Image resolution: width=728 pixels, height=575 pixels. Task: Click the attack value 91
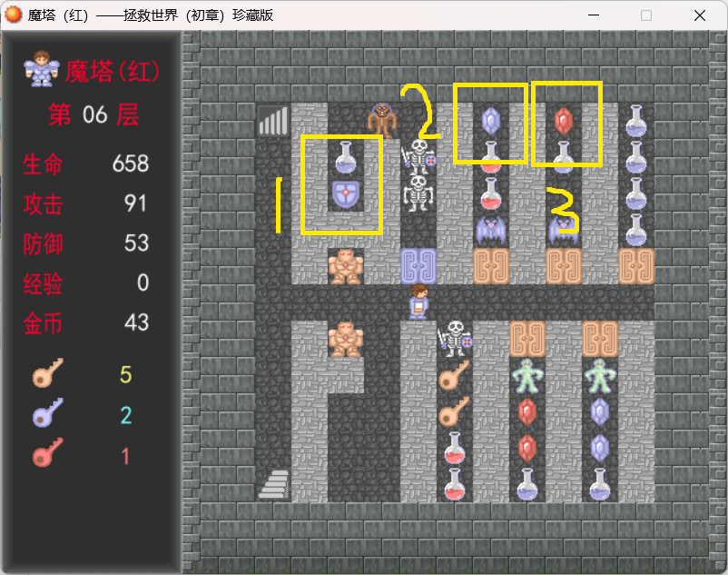pyautogui.click(x=135, y=203)
